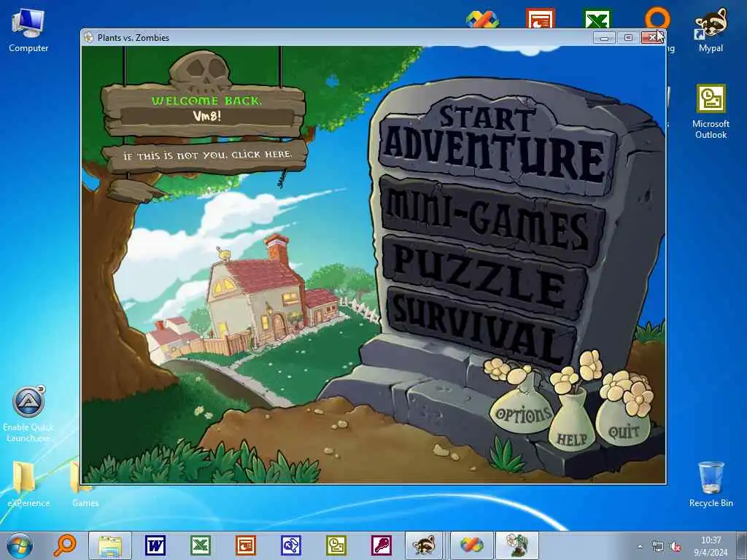Open the network status tray icon
Screen dimensions: 747x560
pyautogui.click(x=658, y=546)
